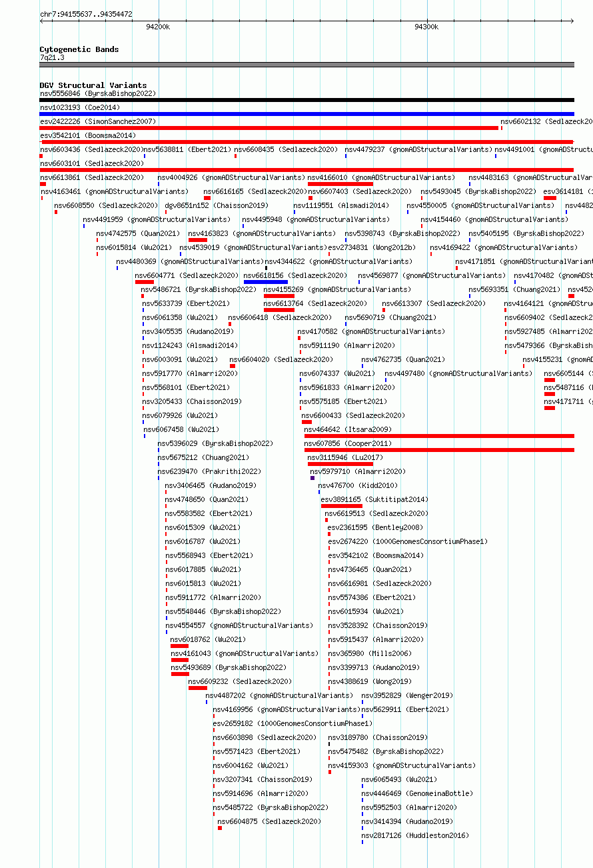
Task: Select the red bar under nsv6600433
Action: [x=306, y=422]
